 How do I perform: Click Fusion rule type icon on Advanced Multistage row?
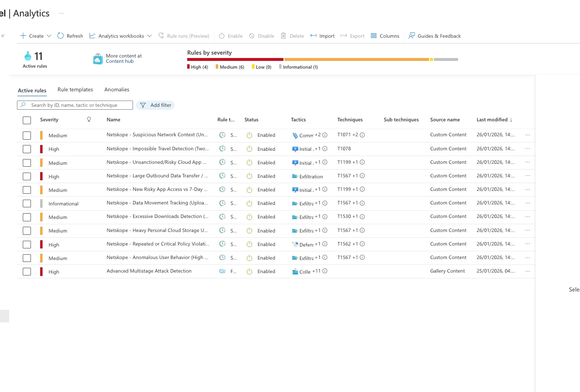[223, 271]
